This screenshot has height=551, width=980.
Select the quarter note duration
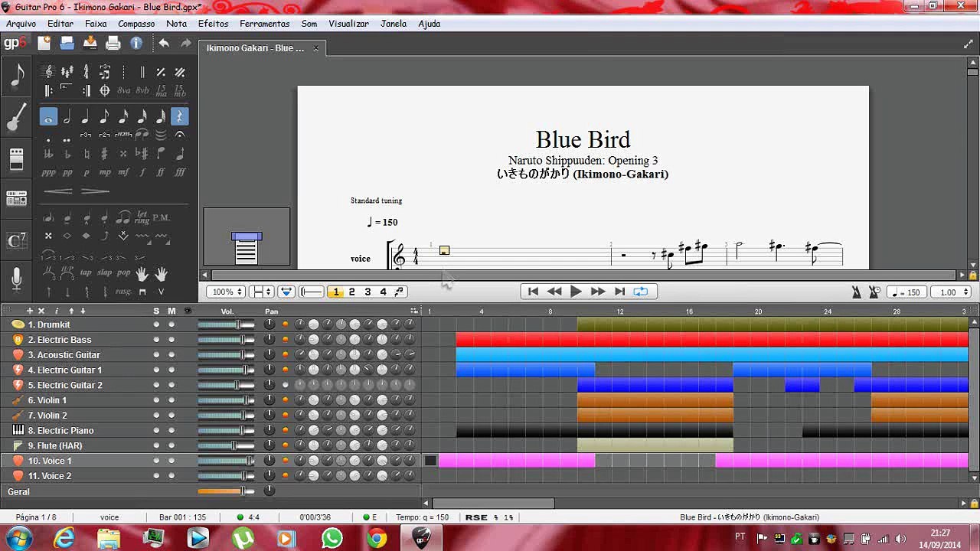pos(86,117)
